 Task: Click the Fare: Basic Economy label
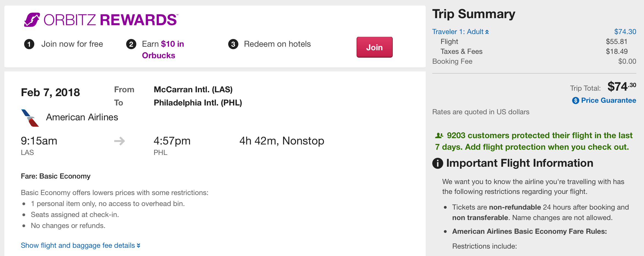56,176
